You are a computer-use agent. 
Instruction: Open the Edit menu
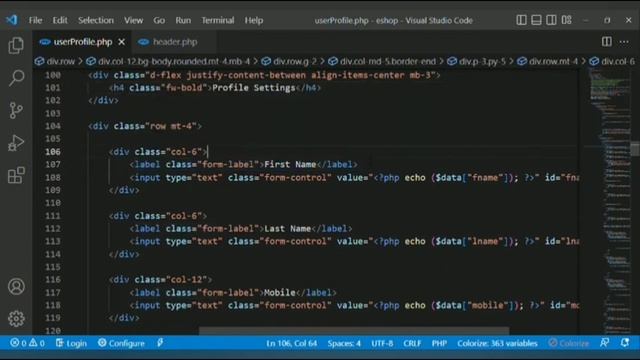[x=60, y=20]
